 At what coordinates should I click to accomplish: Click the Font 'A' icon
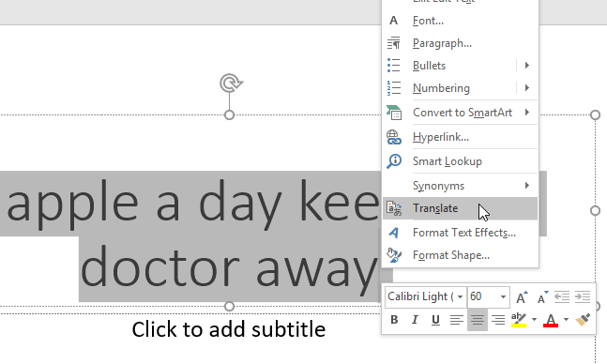(394, 21)
